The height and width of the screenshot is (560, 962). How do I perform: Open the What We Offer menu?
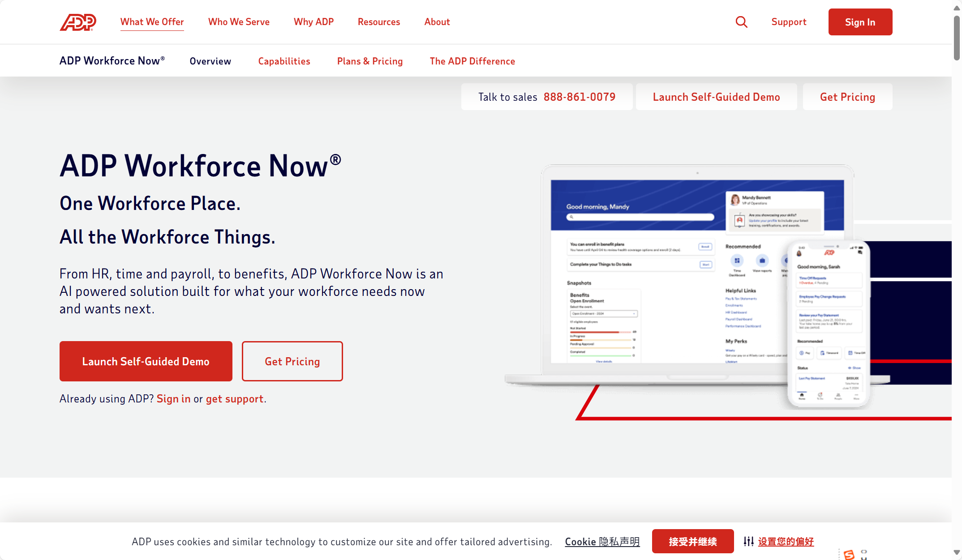tap(152, 22)
